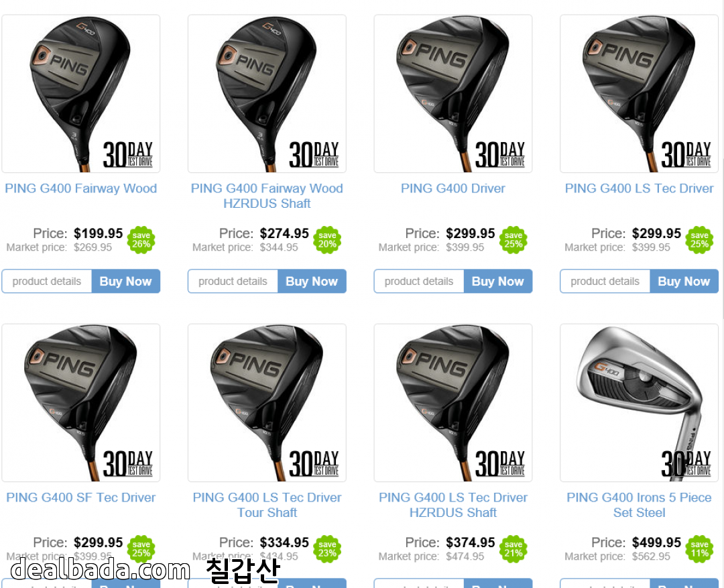View product details for PING G400 Driver
This screenshot has width=724, height=588.
(x=419, y=282)
